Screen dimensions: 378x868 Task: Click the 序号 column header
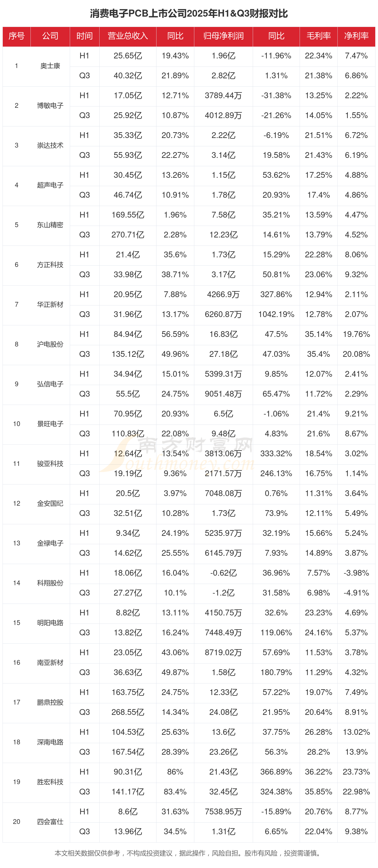(x=17, y=36)
